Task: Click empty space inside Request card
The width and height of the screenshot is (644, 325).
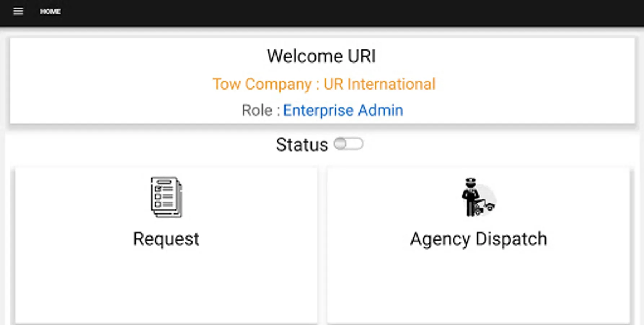Action: point(166,289)
